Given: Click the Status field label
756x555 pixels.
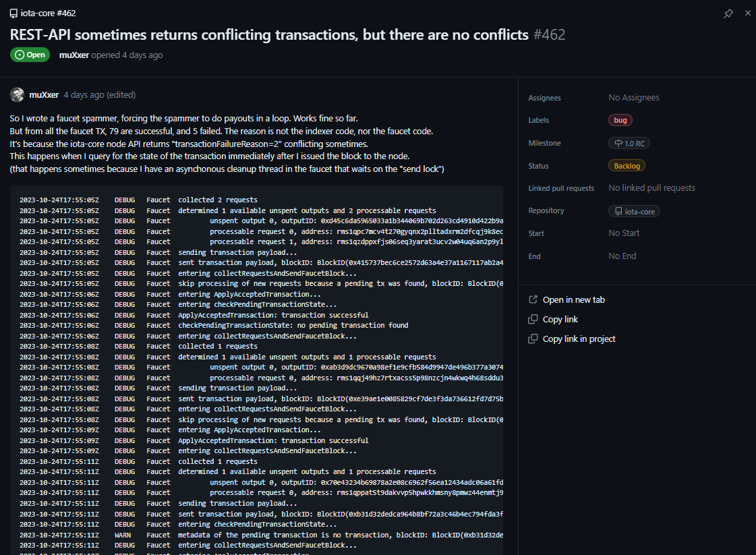Looking at the screenshot, I should (539, 166).
